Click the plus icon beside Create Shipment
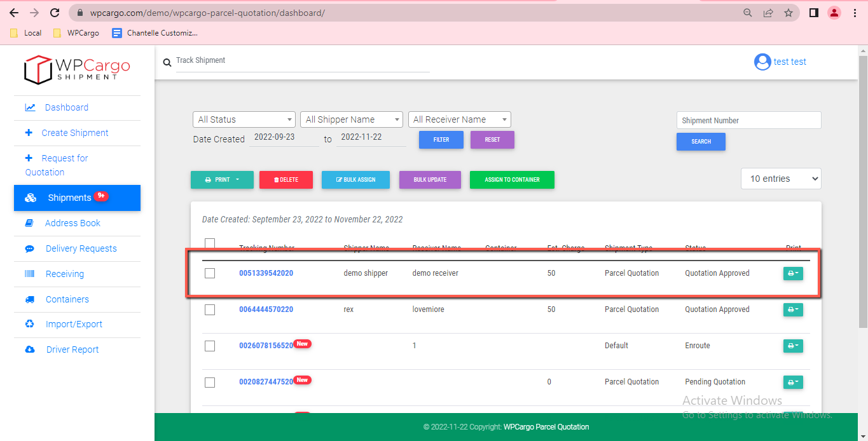This screenshot has width=868, height=441. (29, 133)
